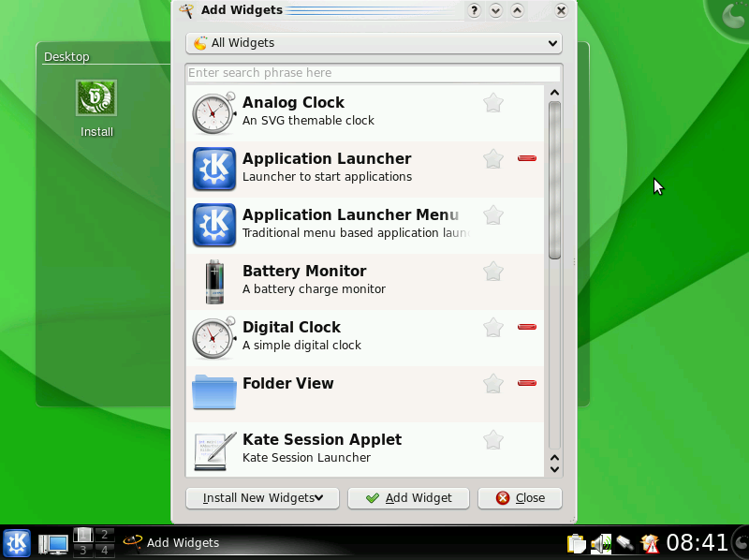
Task: Click the scroll-up arrow above the scrollbar thumb
Action: pyautogui.click(x=554, y=93)
